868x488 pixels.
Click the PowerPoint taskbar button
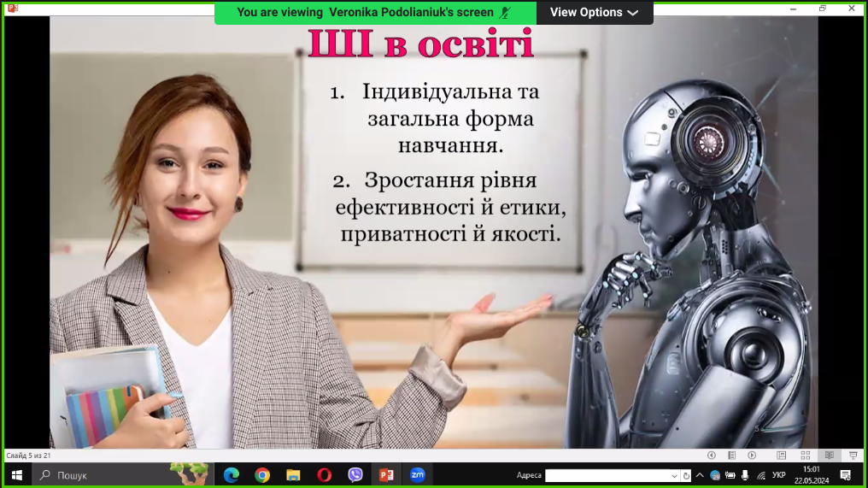click(386, 475)
